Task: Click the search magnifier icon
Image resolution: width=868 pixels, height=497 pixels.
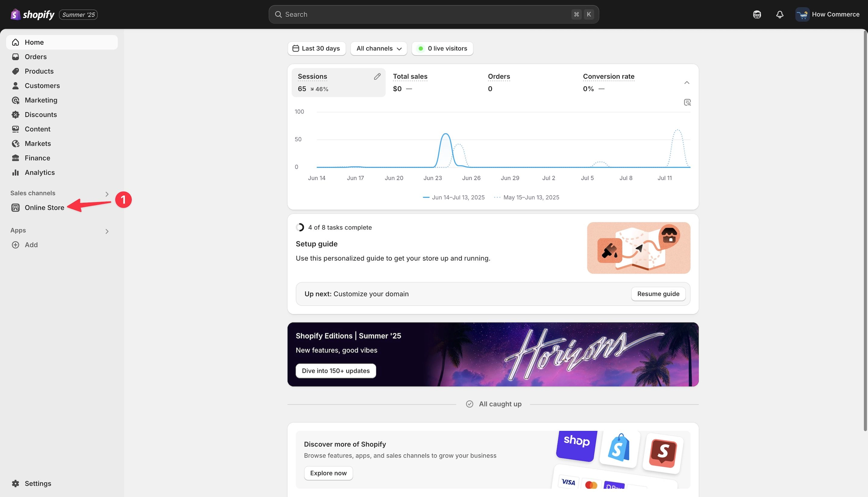Action: [278, 14]
